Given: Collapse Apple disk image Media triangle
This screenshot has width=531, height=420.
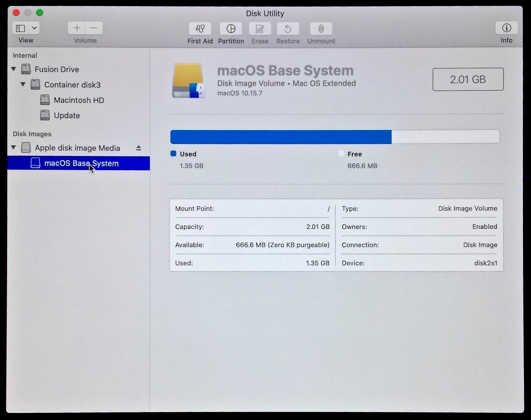Looking at the screenshot, I should pyautogui.click(x=14, y=148).
